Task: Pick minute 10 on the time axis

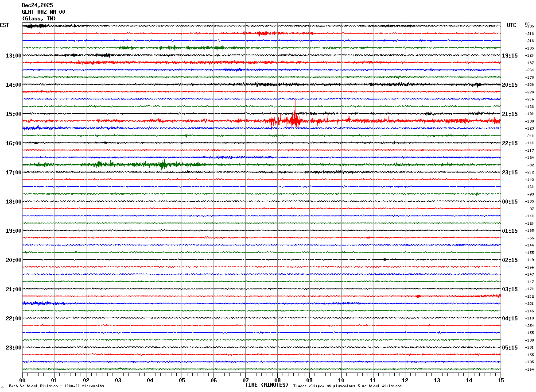Action: [x=341, y=380]
